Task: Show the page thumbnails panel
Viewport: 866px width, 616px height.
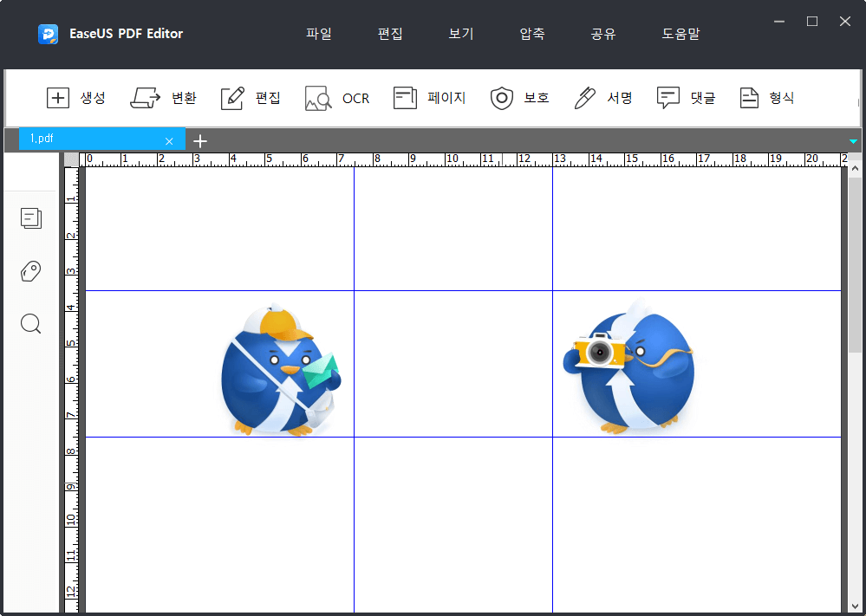Action: [31, 218]
